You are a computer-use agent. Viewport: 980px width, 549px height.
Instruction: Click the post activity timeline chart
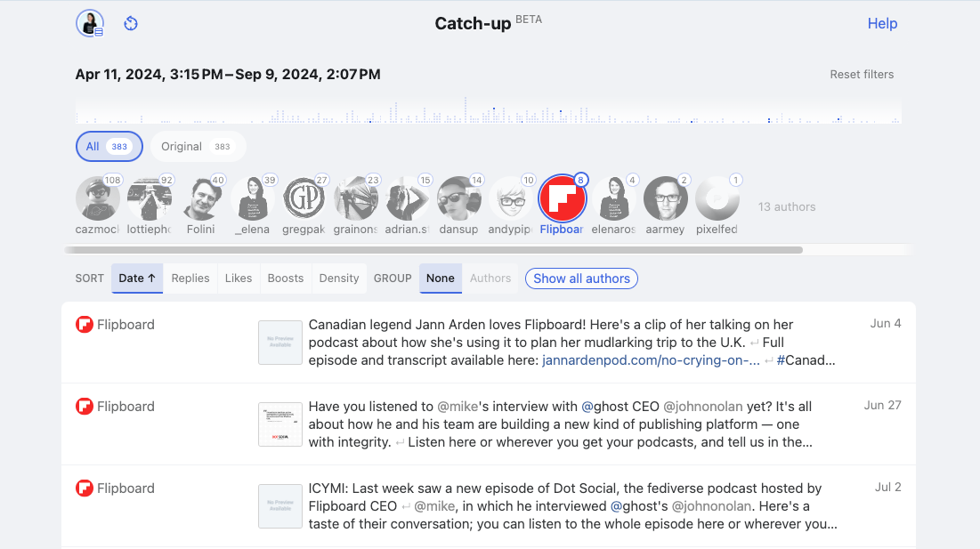pos(489,111)
